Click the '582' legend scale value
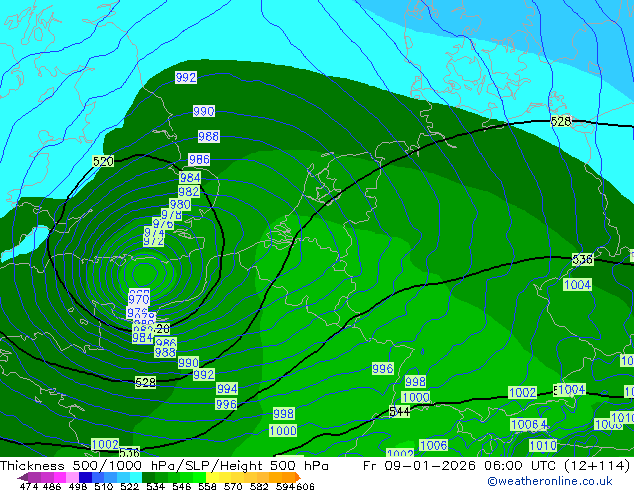This screenshot has height=490, width=634. pos(259,486)
